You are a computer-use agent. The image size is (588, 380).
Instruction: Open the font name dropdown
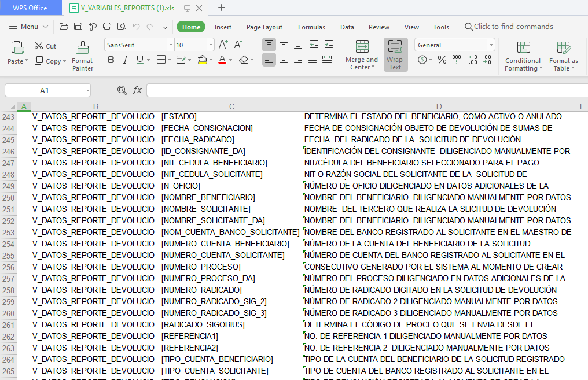click(171, 45)
